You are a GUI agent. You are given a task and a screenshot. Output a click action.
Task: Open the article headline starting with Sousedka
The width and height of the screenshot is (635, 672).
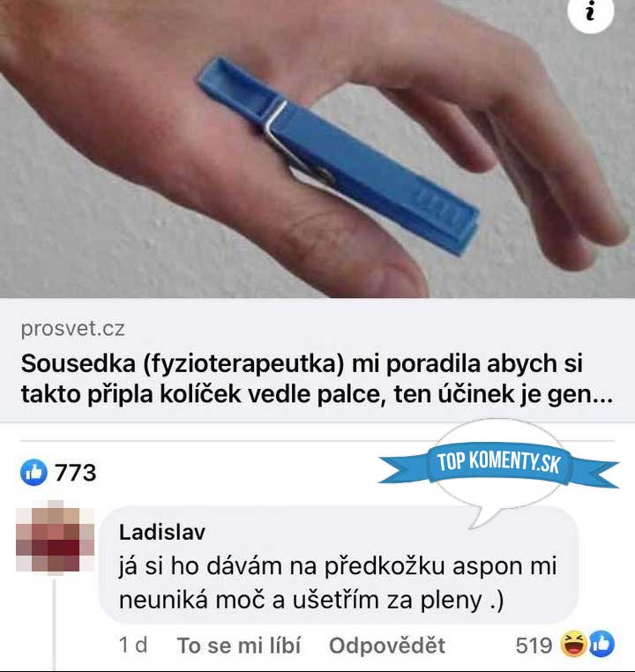[x=317, y=379]
